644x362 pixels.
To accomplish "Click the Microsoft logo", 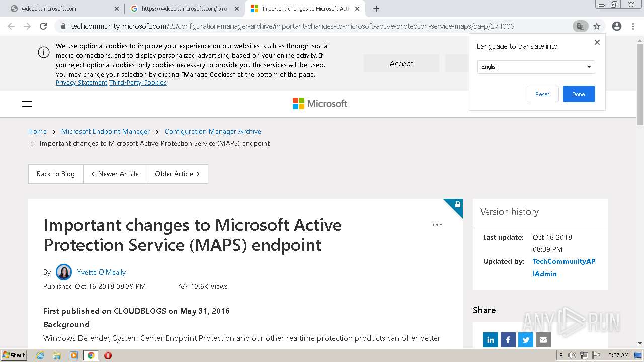I will [x=320, y=104].
